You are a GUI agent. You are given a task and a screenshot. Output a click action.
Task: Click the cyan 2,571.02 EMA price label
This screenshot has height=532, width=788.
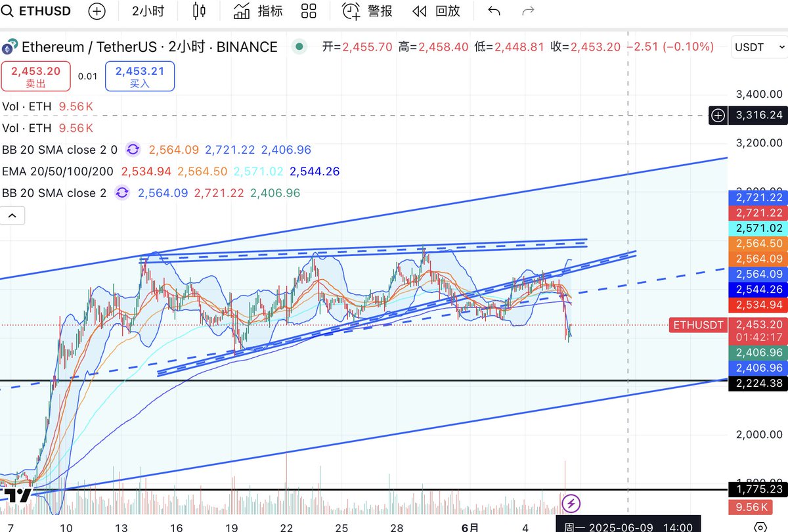pos(758,228)
